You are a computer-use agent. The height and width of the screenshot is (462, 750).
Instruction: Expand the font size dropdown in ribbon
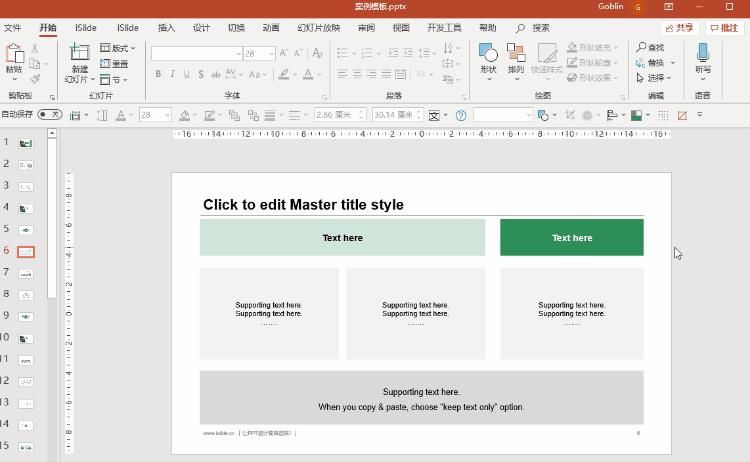click(x=272, y=53)
